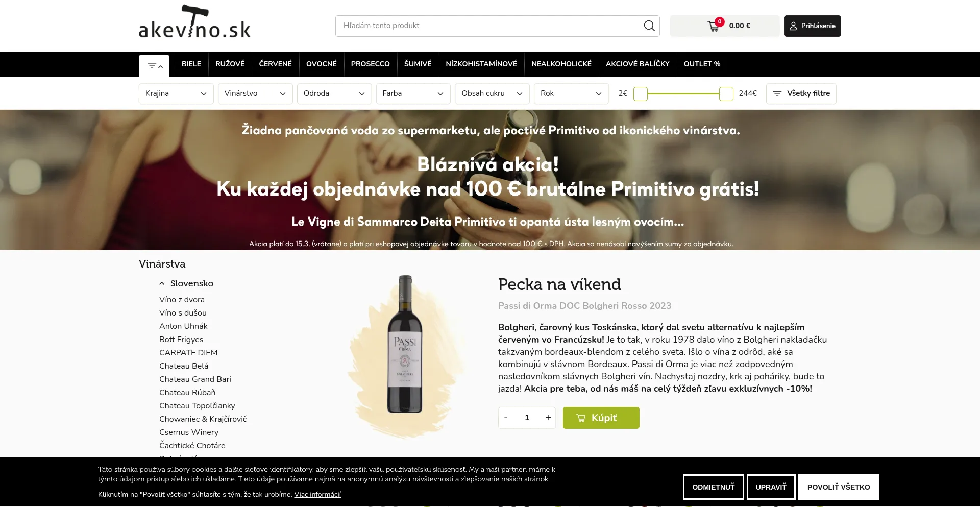Open the ČERVENÉ menu category
The height and width of the screenshot is (507, 980).
[x=275, y=64]
